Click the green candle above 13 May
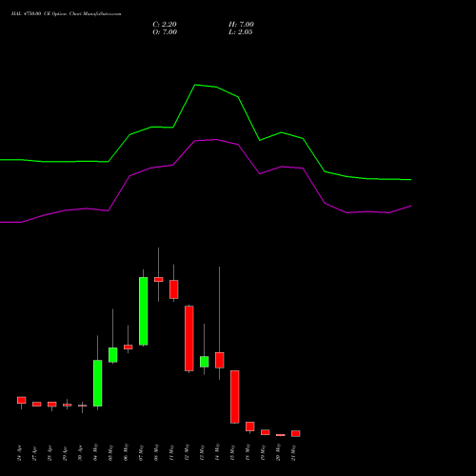The image size is (476, 476). [205, 362]
